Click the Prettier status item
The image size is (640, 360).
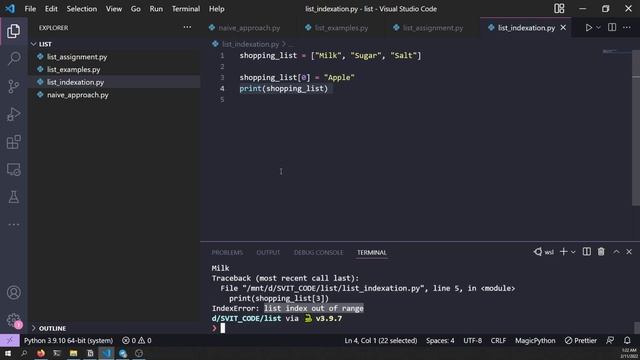581,340
